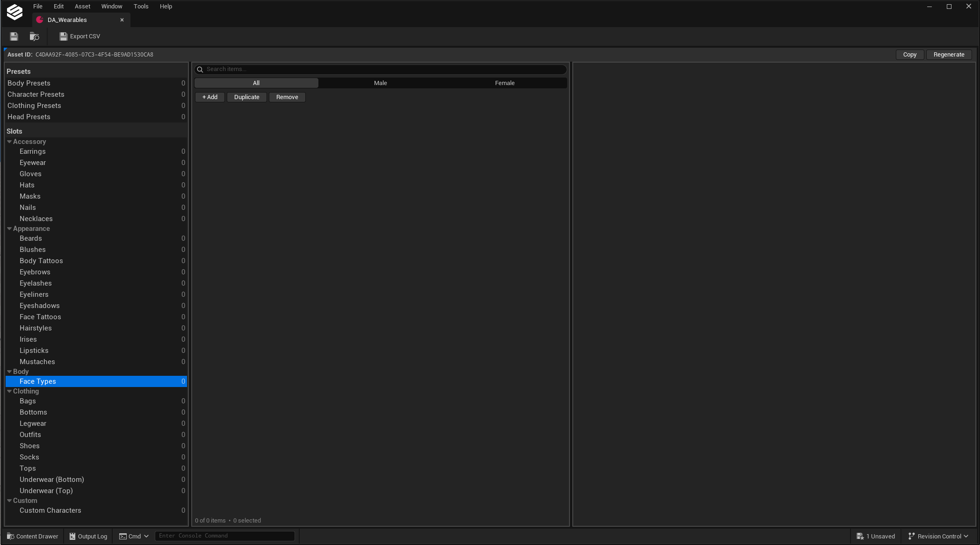The width and height of the screenshot is (980, 545).
Task: Click the Duplicate button
Action: 247,97
